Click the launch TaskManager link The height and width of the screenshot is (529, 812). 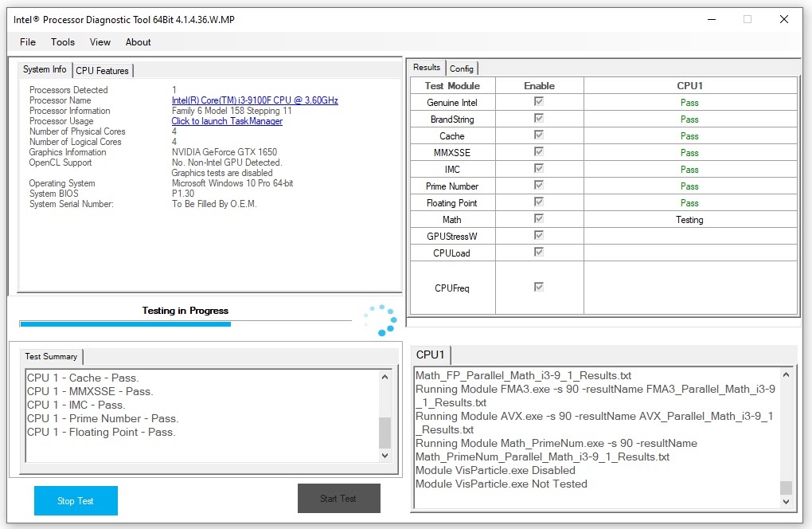pos(227,121)
